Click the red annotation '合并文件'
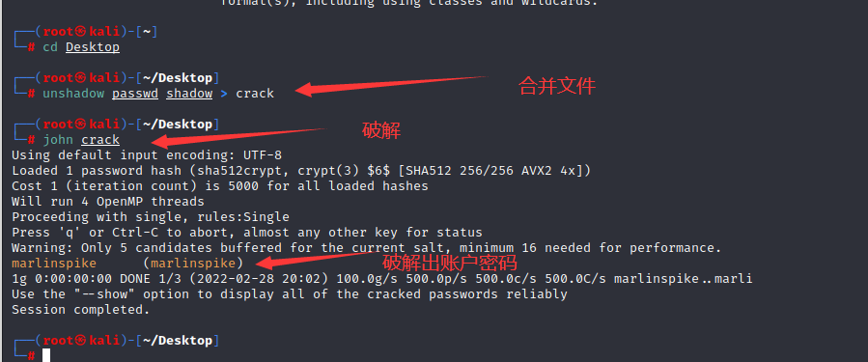This screenshot has width=868, height=362. coord(557,86)
